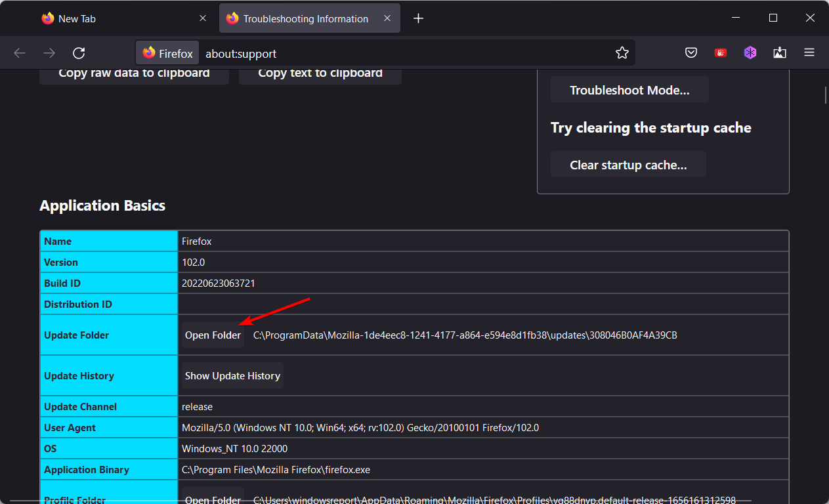Click Clear startup cache button
This screenshot has height=504, width=829.
point(628,165)
